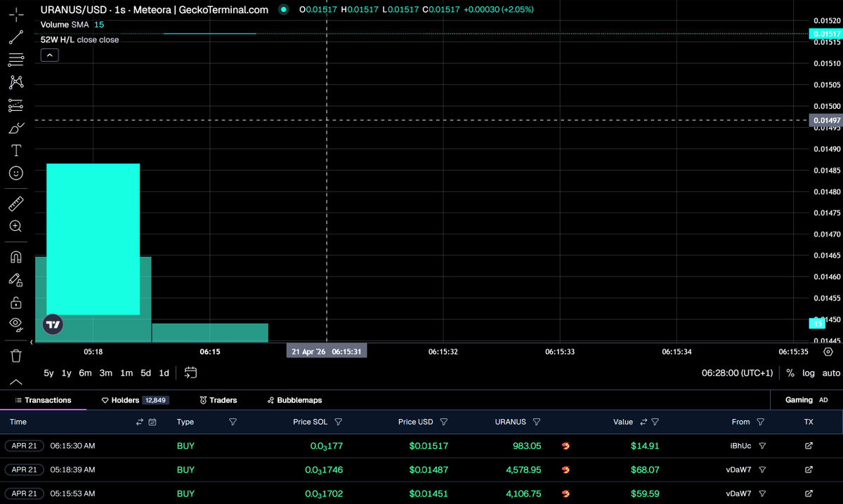Toggle percent scale mode
The width and height of the screenshot is (843, 504).
790,373
